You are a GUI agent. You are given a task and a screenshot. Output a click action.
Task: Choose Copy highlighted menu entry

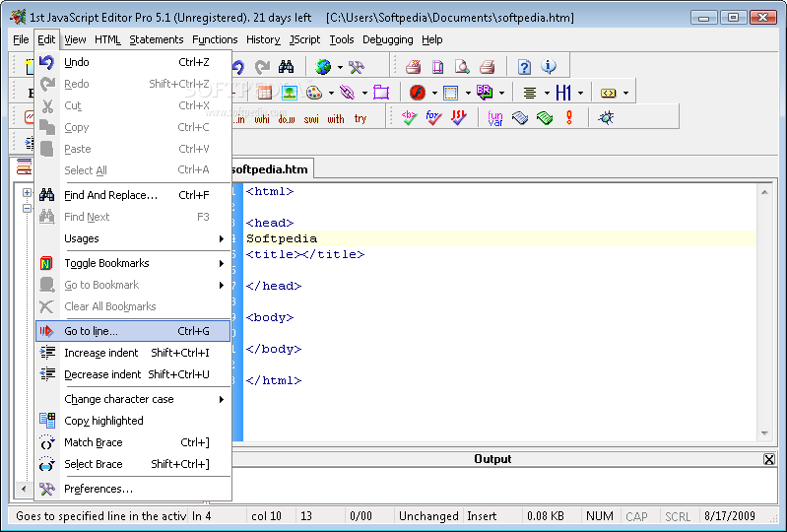pos(133,421)
